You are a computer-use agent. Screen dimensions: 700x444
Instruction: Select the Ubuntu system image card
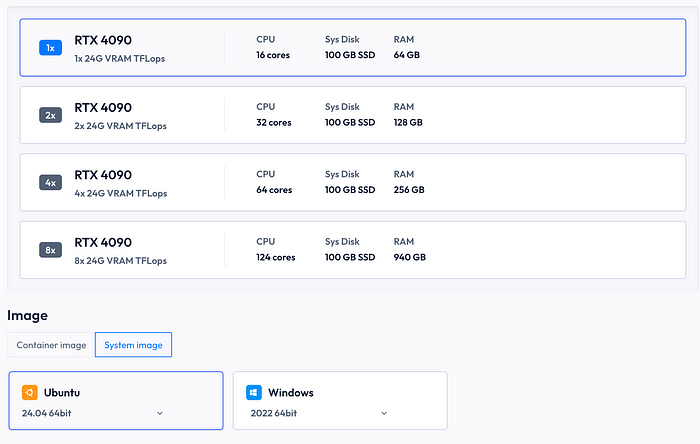click(116, 401)
